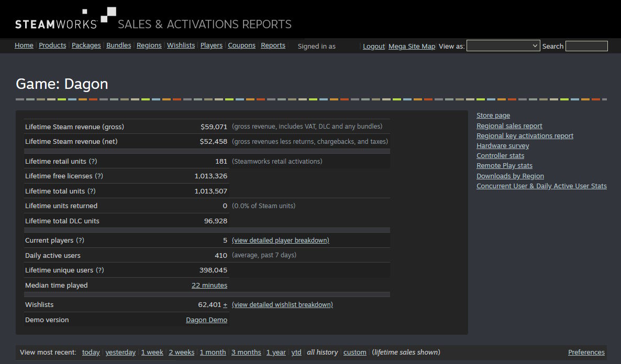The height and width of the screenshot is (364, 621).
Task: Open Concurrent User & Daily Active User Stats
Action: 541,186
